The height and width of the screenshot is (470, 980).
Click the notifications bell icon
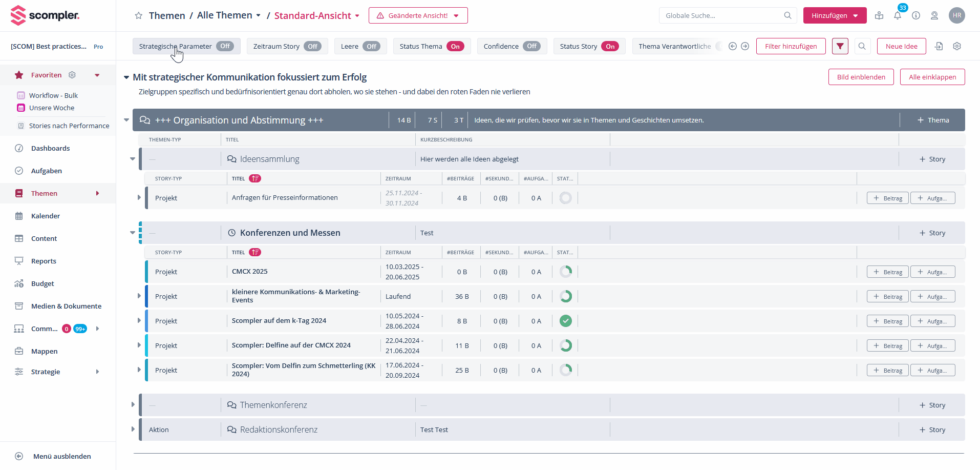coord(897,16)
